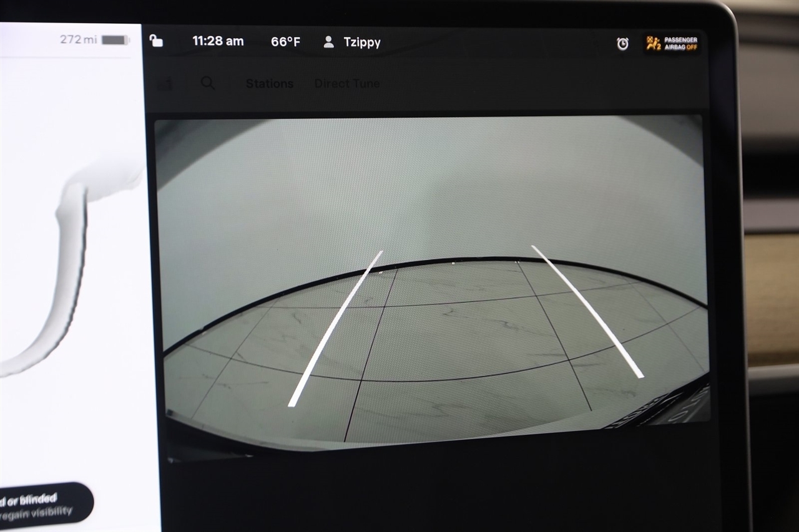Tap the battery level icon
This screenshot has width=799, height=532.
click(x=115, y=40)
